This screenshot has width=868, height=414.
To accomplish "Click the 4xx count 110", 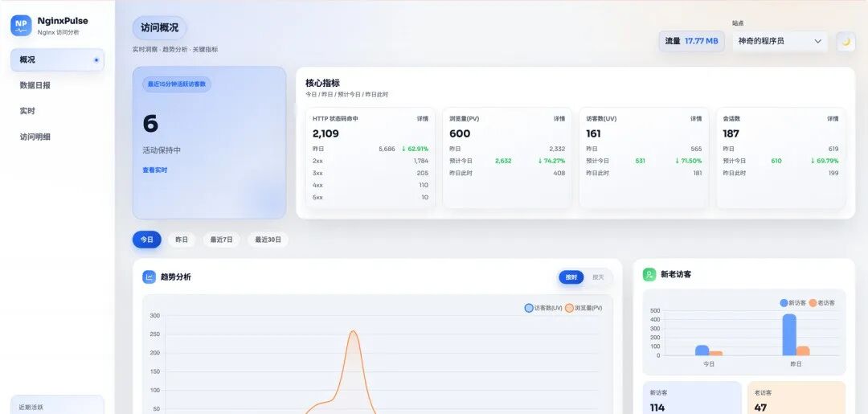I will (424, 186).
